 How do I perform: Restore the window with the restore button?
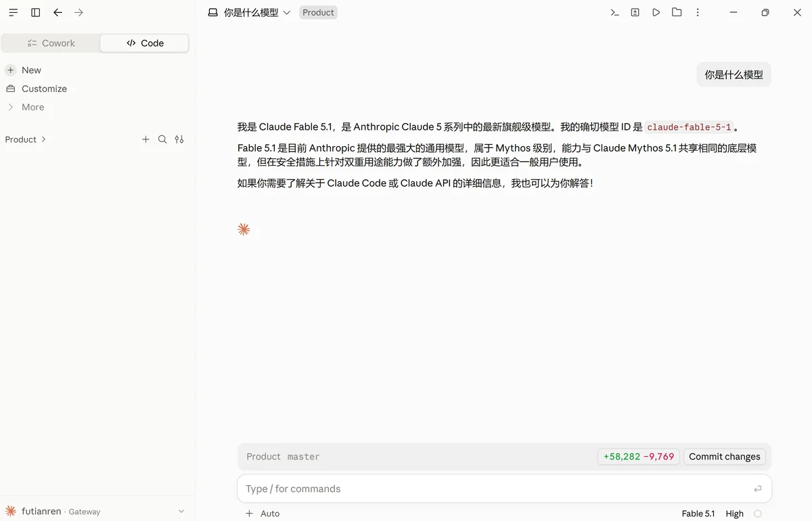[765, 12]
